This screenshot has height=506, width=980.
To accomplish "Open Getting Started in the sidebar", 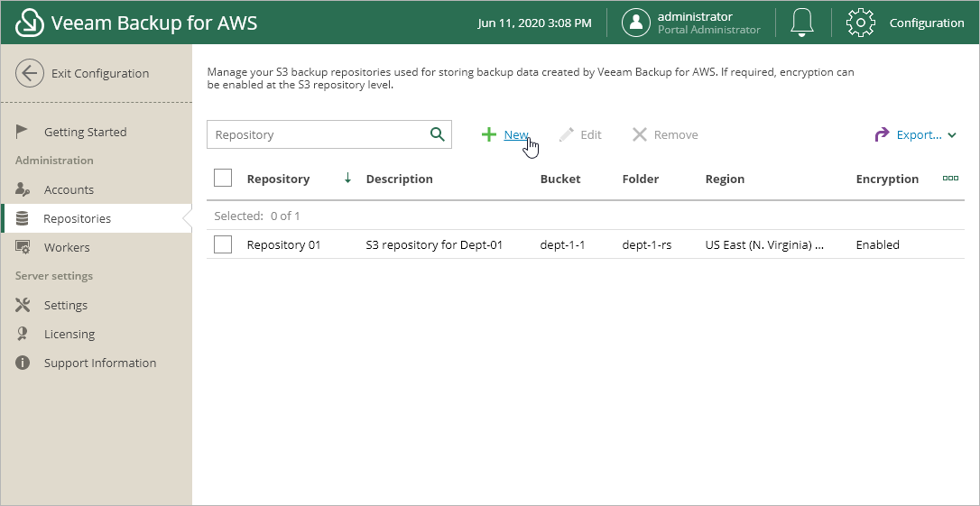I will coord(85,132).
